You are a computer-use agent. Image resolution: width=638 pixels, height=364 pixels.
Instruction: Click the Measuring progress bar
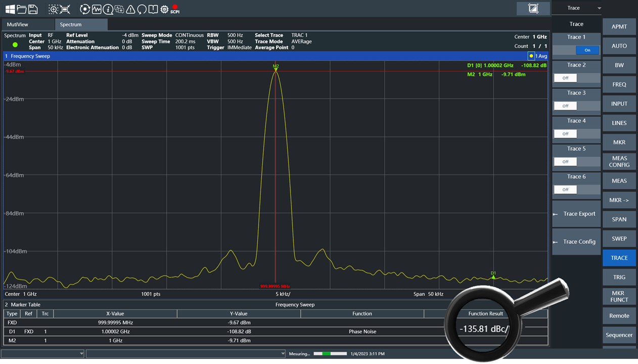coord(330,353)
